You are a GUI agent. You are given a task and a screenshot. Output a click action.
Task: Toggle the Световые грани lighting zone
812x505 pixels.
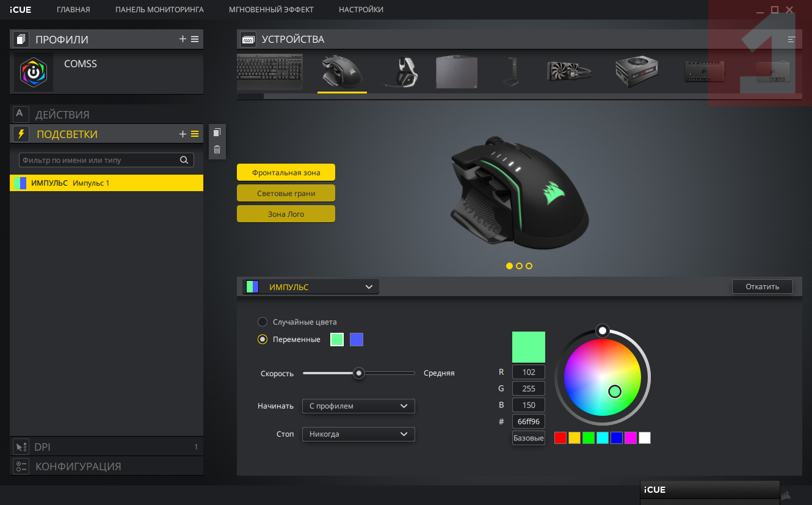point(286,193)
